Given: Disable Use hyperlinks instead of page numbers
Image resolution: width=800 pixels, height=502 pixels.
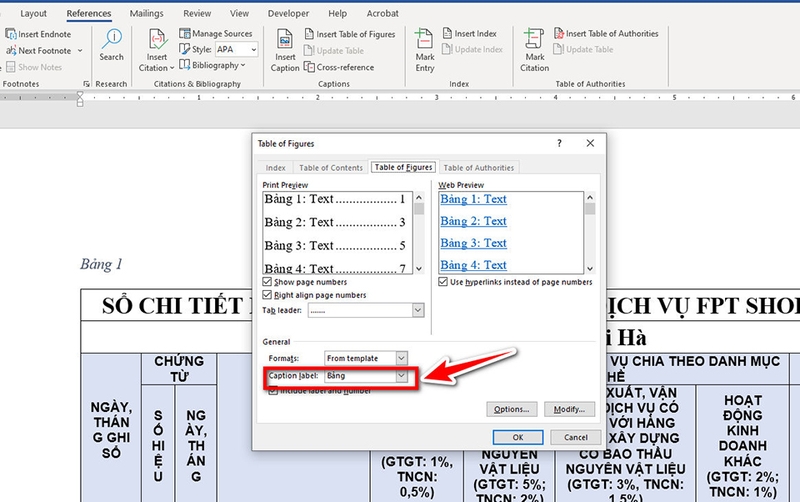Looking at the screenshot, I should 443,283.
